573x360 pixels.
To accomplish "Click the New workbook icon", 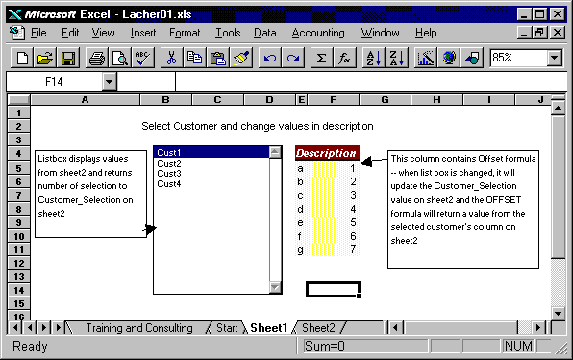I will click(22, 58).
